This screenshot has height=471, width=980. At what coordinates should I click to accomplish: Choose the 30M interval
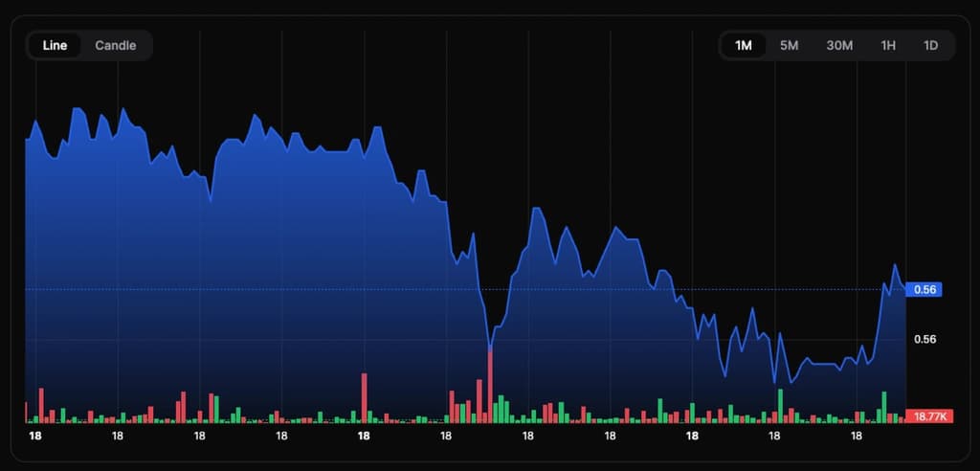839,45
